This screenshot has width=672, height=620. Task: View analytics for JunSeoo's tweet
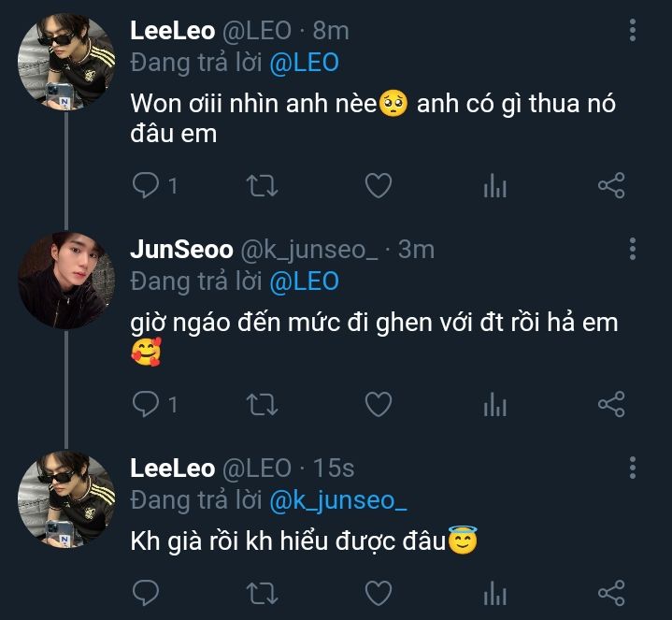(494, 404)
